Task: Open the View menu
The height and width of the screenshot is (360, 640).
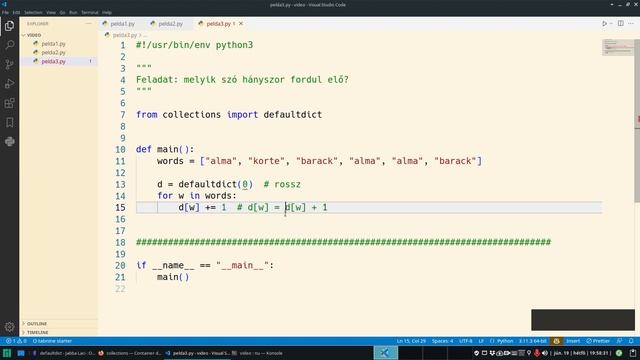Action: pos(51,13)
